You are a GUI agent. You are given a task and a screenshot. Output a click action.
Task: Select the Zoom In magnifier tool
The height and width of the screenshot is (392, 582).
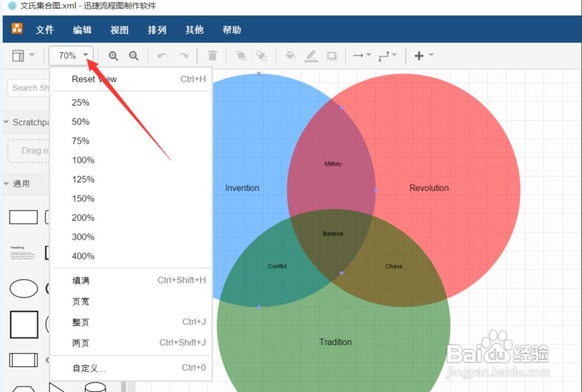coord(113,55)
